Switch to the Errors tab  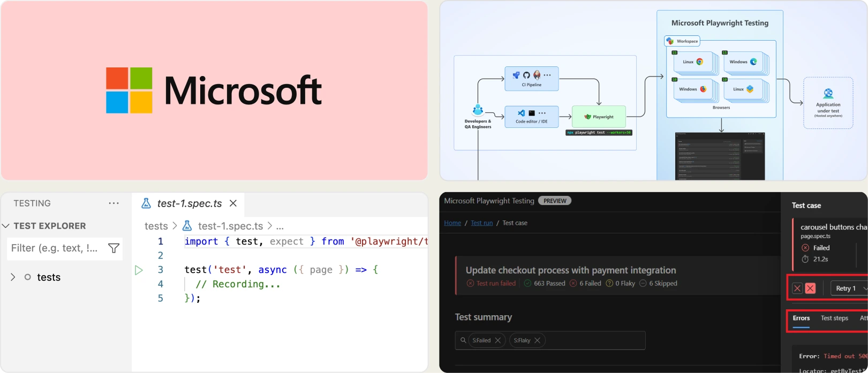pos(801,318)
